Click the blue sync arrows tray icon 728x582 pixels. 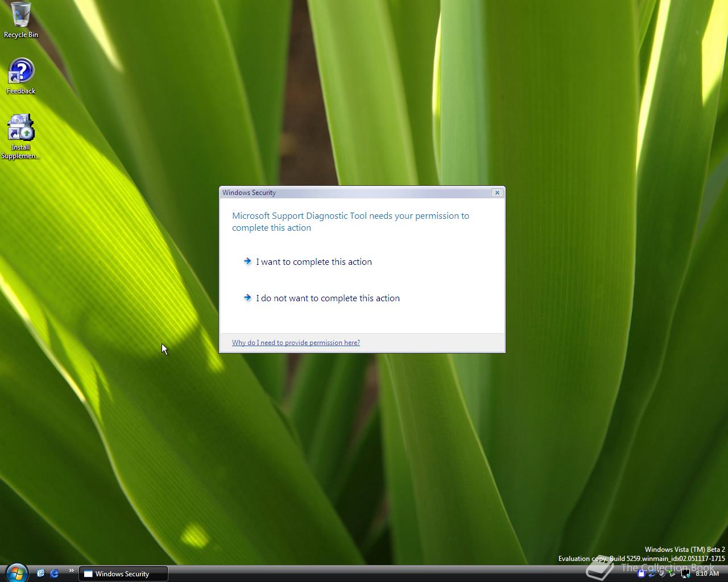pyautogui.click(x=652, y=574)
